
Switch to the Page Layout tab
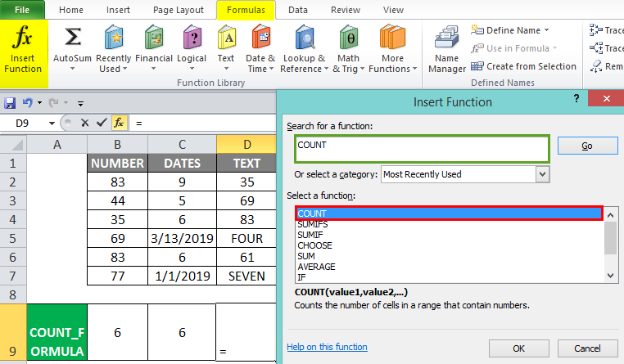(179, 10)
